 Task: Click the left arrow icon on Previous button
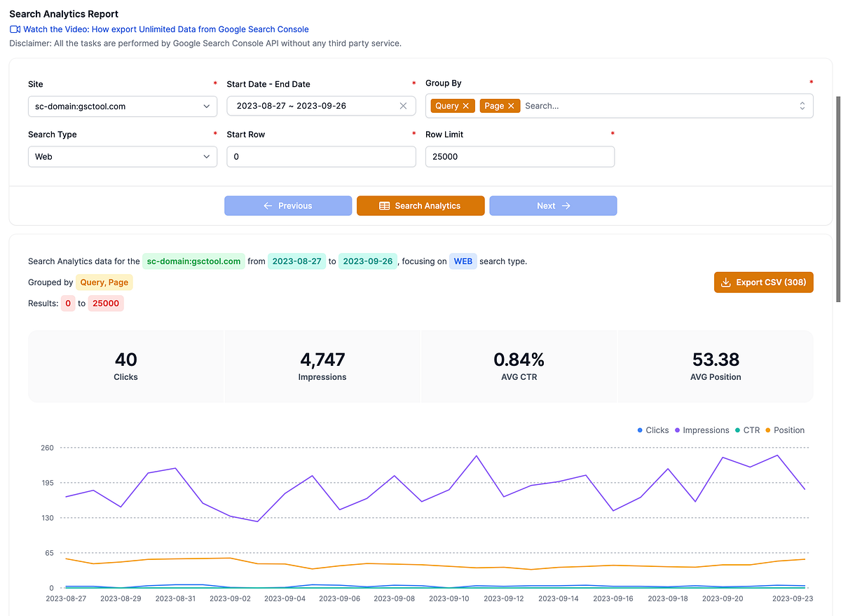(x=268, y=205)
